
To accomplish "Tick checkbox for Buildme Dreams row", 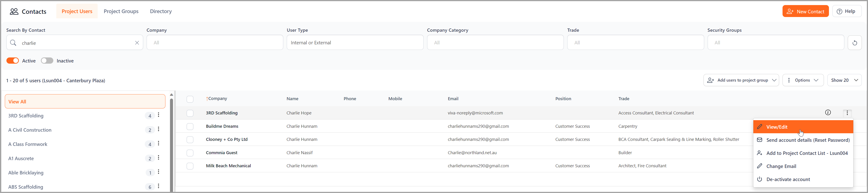I will (190, 126).
